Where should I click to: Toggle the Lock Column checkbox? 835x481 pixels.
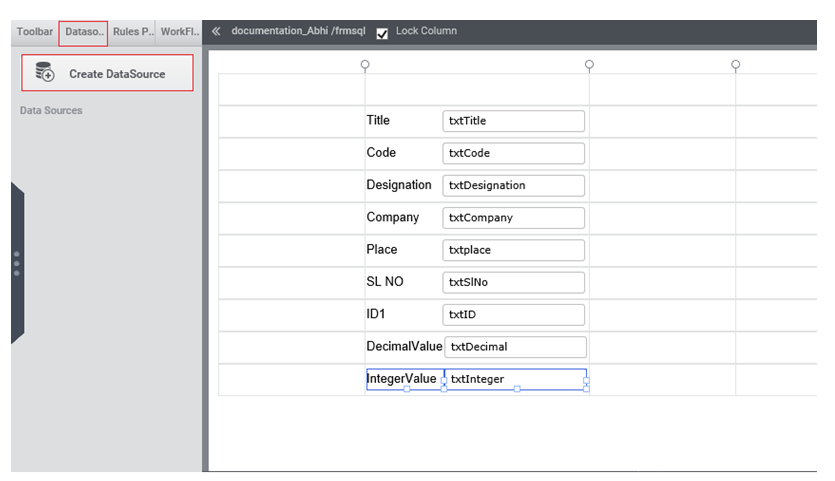click(x=382, y=34)
